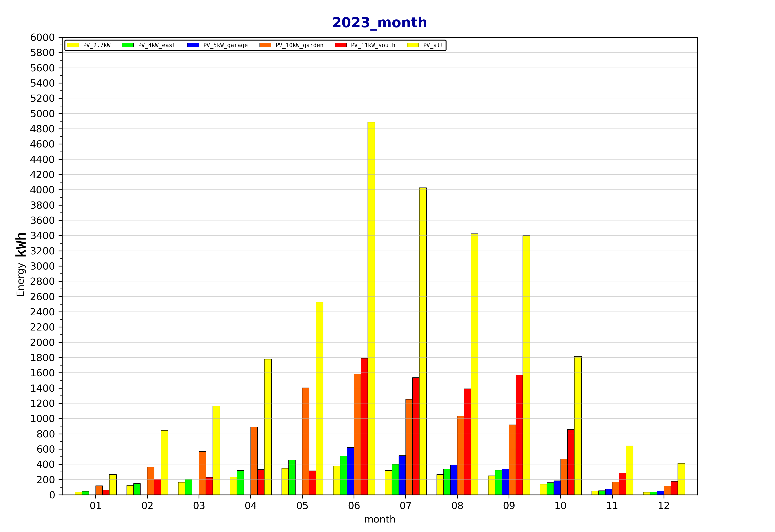
Task: Click the yellow PV_all bar in month 03
Action: (216, 450)
